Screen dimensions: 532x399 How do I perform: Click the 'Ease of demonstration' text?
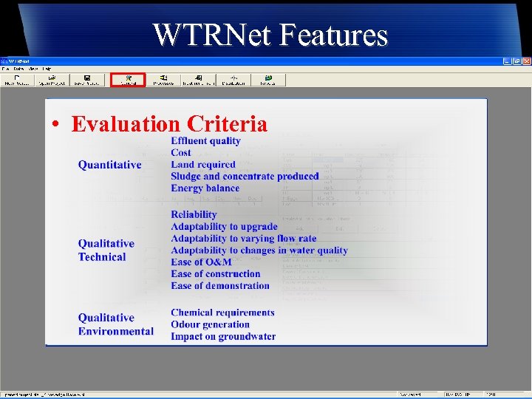[x=220, y=286]
